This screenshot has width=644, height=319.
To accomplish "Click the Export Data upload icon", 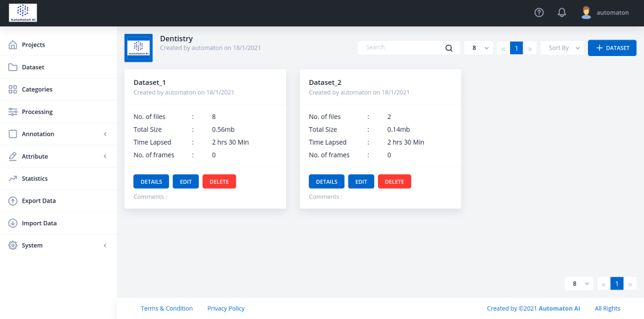I will pos(13,201).
